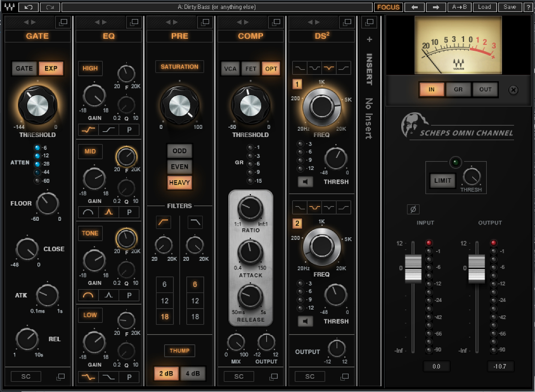Add an insert with the plus icon
This screenshot has height=392, width=535.
[369, 39]
